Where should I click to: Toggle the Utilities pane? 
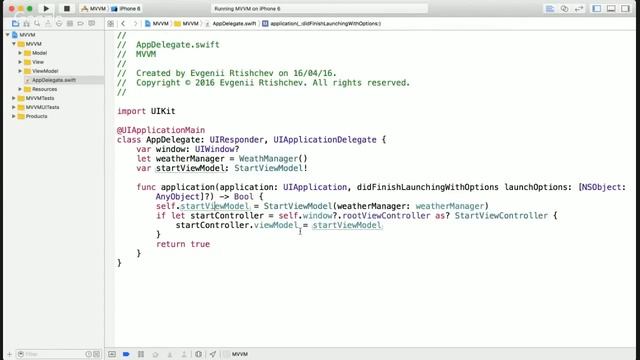click(x=625, y=9)
